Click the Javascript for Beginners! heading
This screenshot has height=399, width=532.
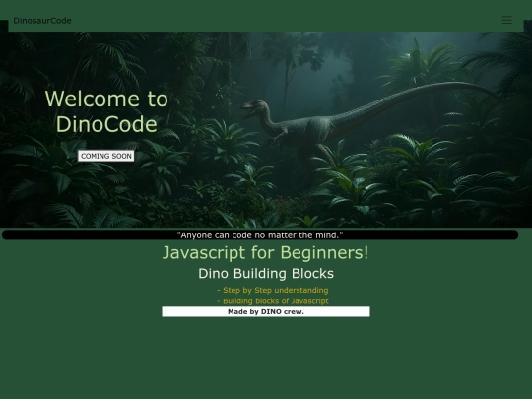(x=266, y=253)
